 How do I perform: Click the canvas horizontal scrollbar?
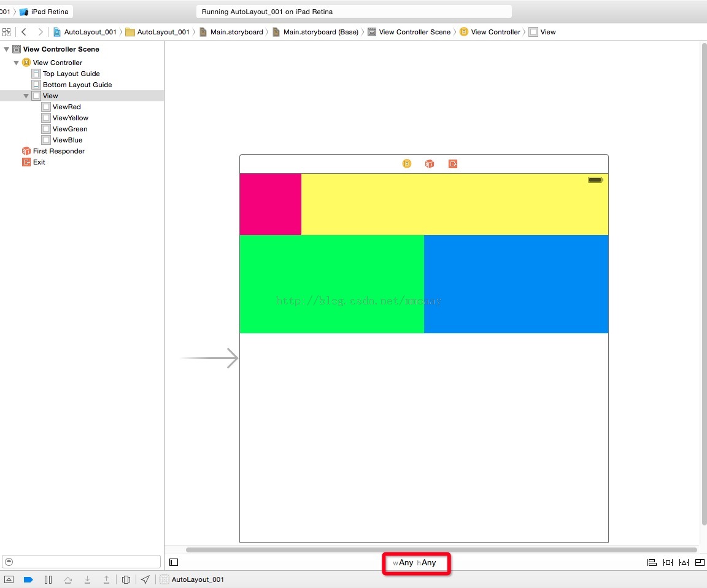442,550
